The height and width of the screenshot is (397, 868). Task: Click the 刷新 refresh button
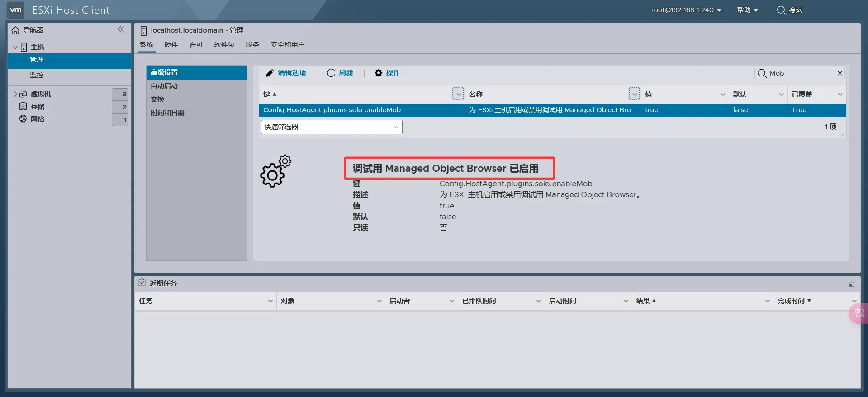pyautogui.click(x=340, y=73)
